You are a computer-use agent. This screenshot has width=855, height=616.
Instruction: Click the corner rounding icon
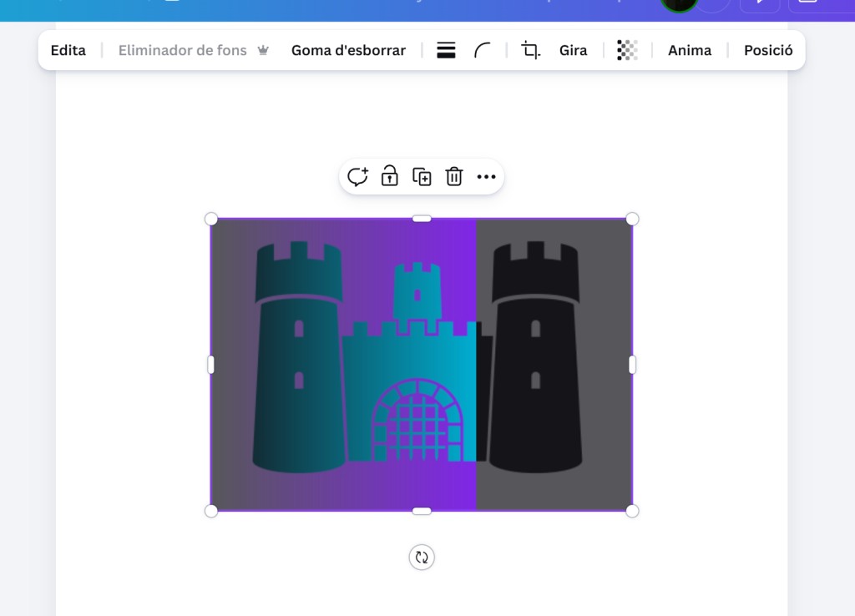[483, 51]
